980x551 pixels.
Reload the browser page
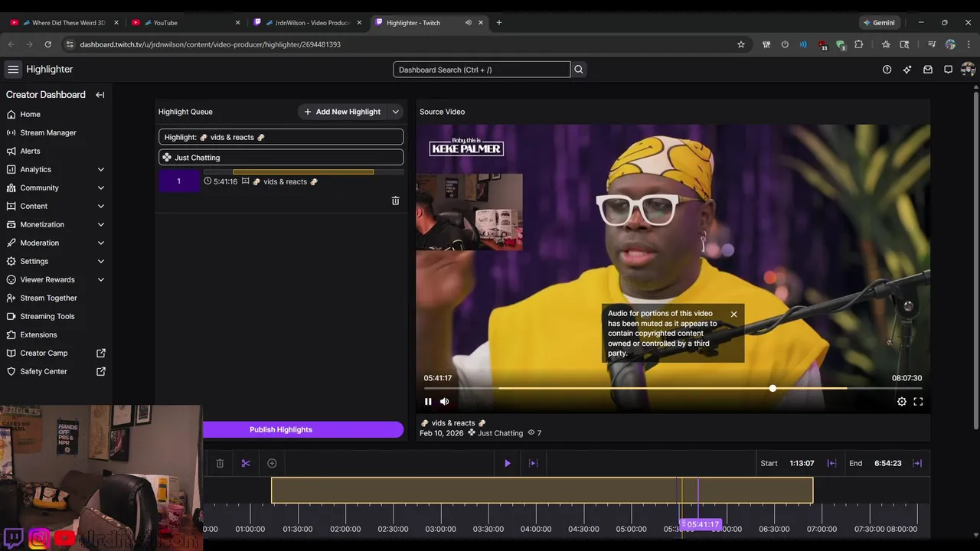point(47,44)
